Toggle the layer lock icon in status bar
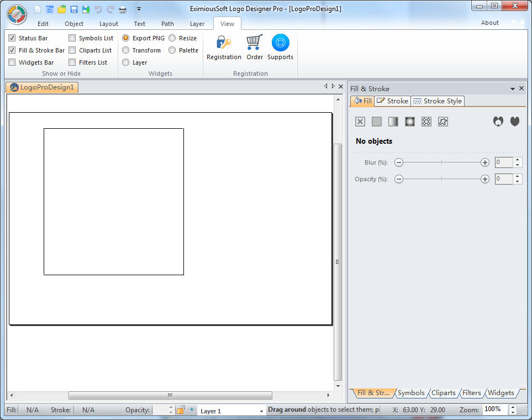Viewport: 532px width, 420px height. click(x=181, y=410)
